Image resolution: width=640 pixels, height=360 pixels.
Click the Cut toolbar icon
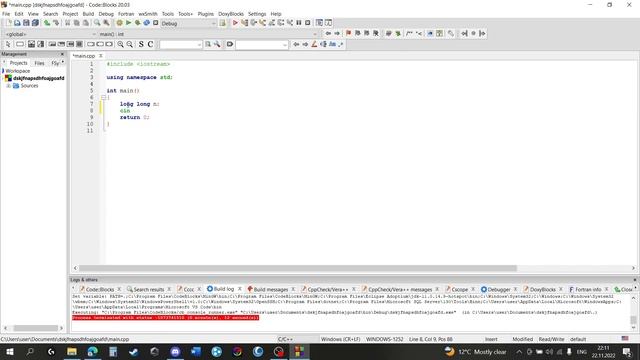tap(68, 23)
